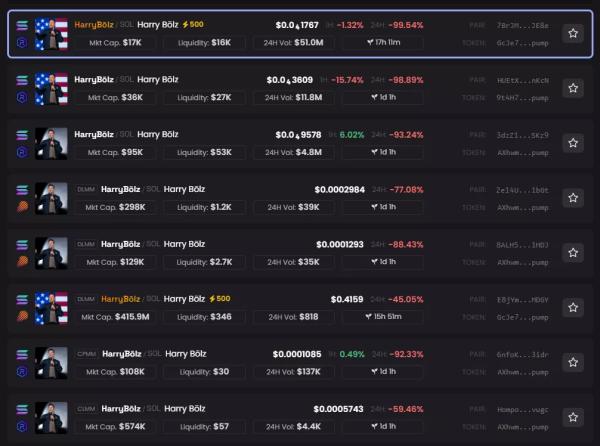Add pair 8ALH5...1HDJ to favorites with its star
The image size is (600, 446).
tap(572, 253)
